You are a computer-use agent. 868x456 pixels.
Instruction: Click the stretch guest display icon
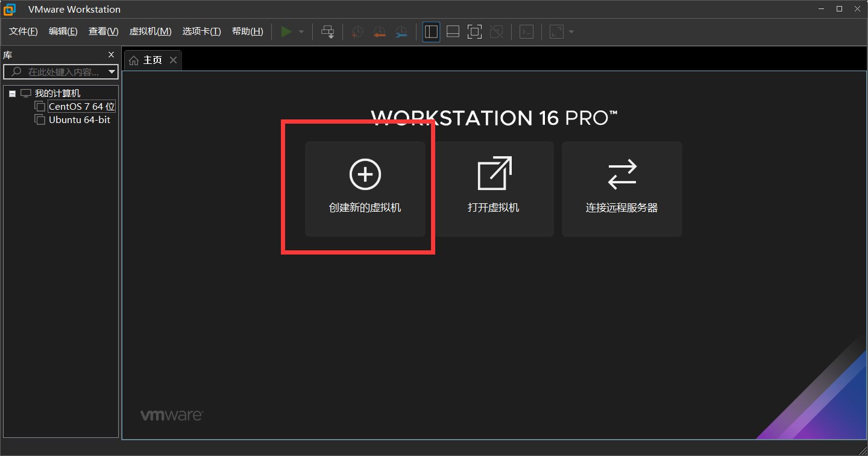[x=556, y=31]
